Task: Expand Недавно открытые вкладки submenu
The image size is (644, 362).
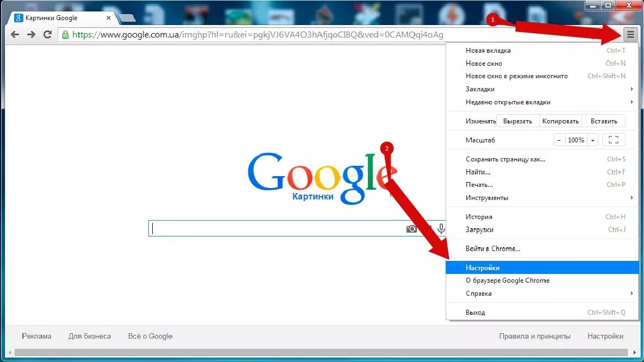Action: click(542, 102)
